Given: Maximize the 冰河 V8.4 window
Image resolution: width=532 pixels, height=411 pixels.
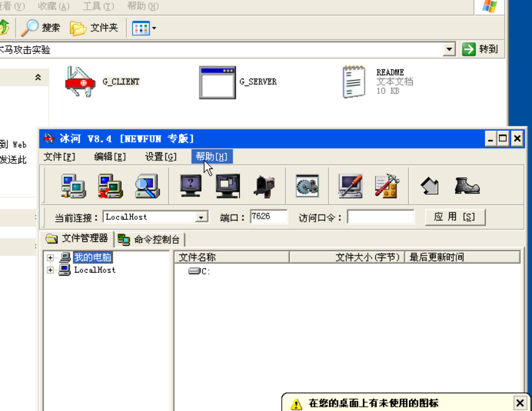Looking at the screenshot, I should 503,138.
